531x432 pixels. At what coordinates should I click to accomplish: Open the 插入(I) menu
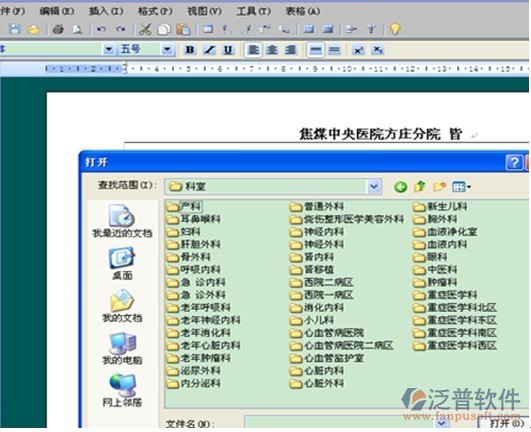pos(106,12)
